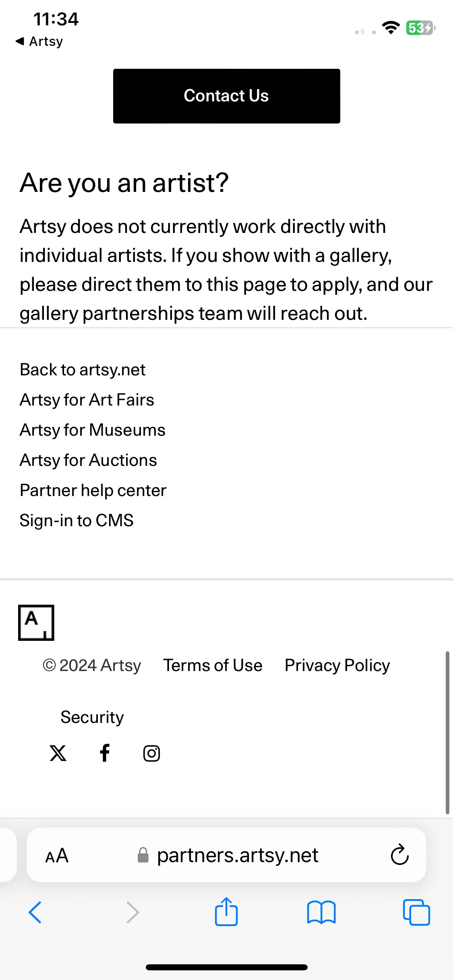Open the AA reader options menu

(57, 855)
